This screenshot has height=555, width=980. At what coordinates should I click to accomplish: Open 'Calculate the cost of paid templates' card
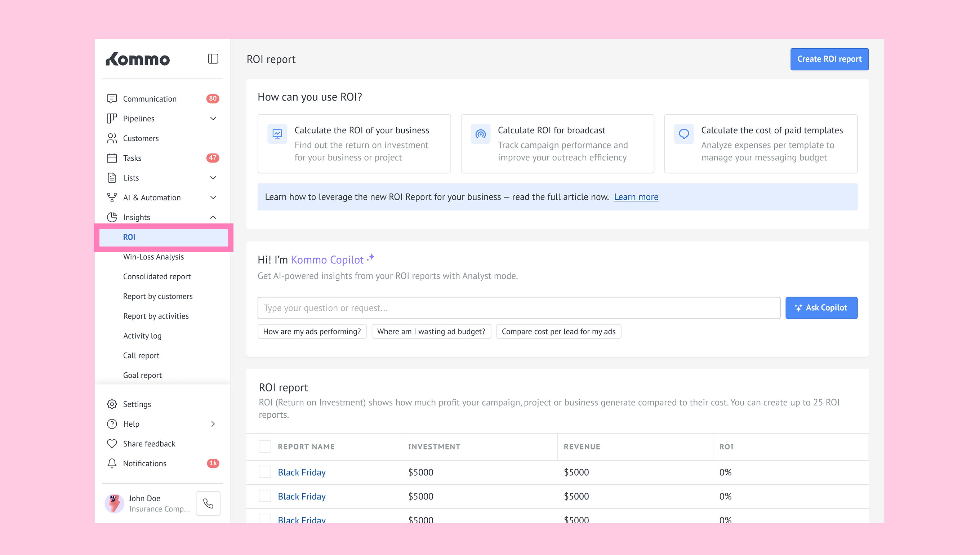coord(761,144)
